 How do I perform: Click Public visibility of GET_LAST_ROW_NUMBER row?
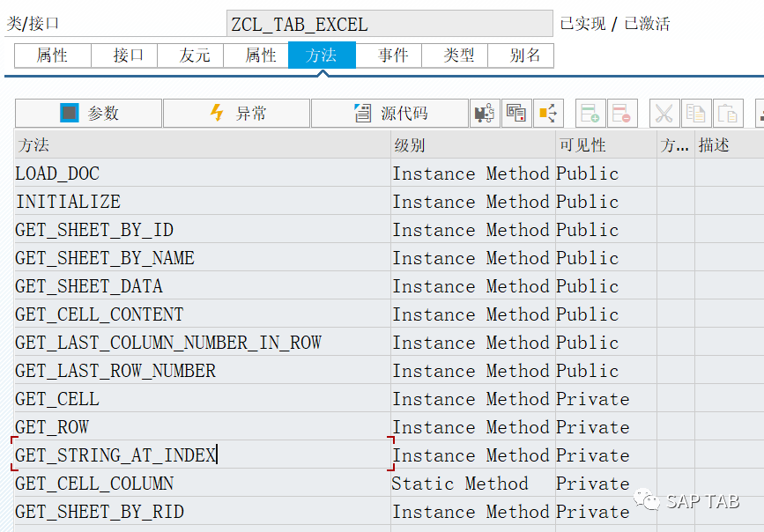coord(606,371)
